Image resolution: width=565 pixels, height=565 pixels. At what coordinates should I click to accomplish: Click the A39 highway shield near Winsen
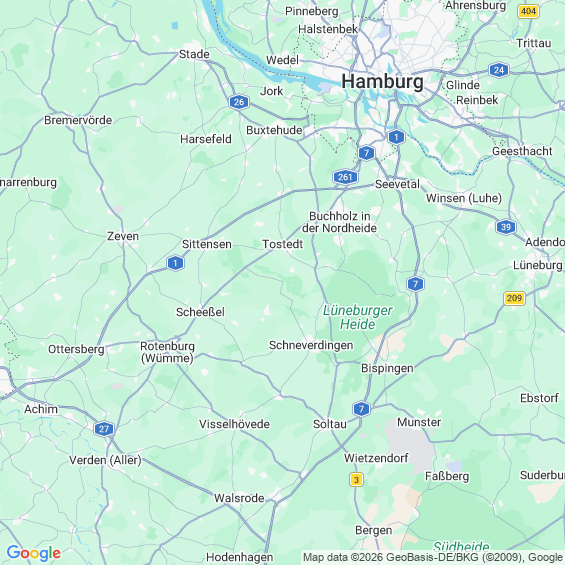pos(506,227)
